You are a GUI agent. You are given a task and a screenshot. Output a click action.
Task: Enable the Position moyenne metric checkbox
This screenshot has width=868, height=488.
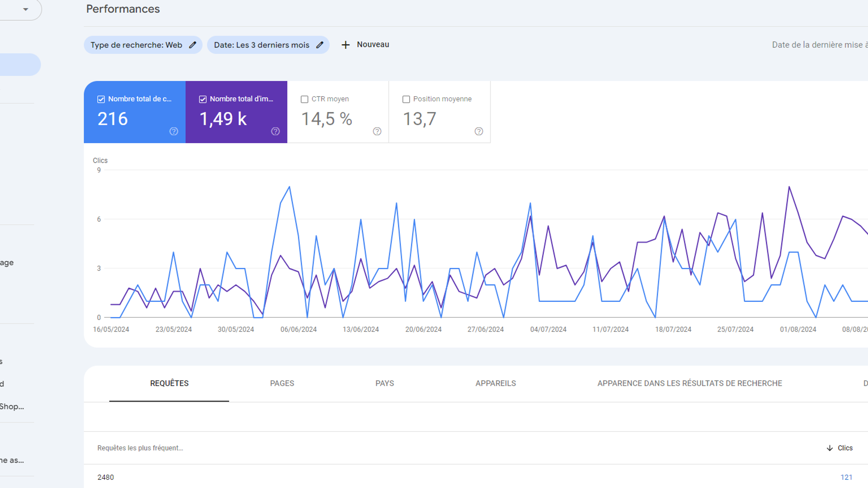[x=406, y=99]
